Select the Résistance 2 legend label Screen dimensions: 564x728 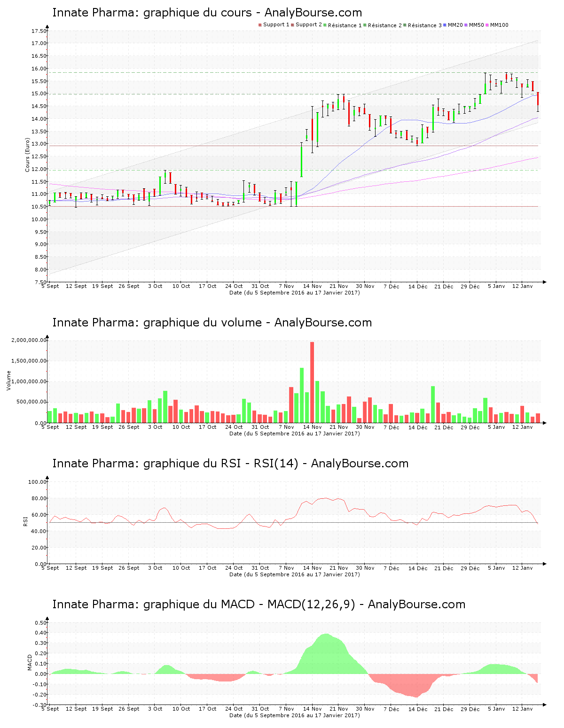tap(385, 25)
